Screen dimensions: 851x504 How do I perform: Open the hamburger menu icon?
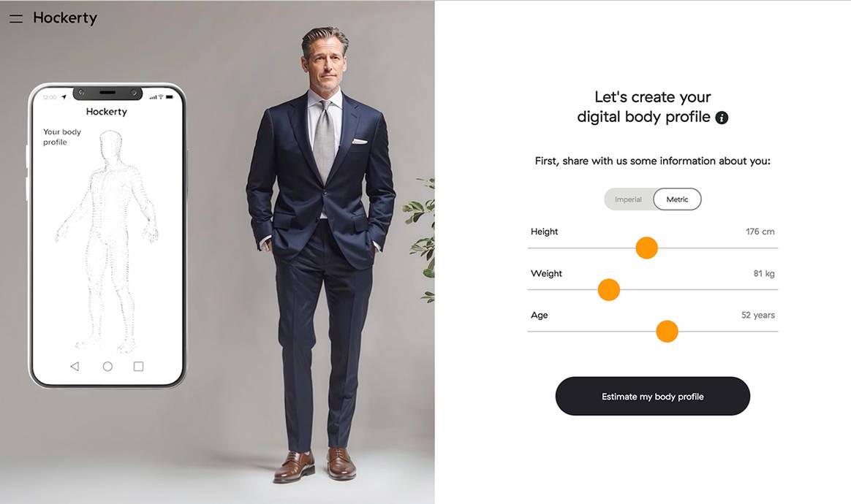coord(16,18)
